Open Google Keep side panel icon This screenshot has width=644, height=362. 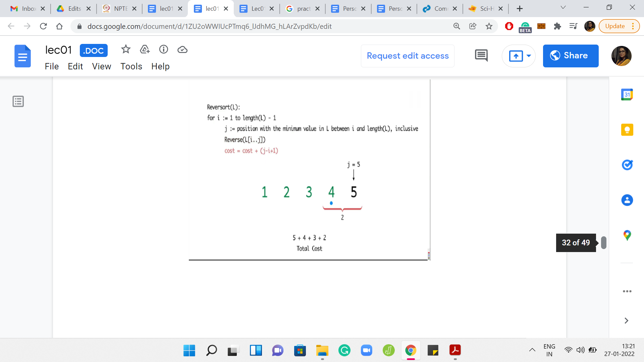pyautogui.click(x=627, y=130)
